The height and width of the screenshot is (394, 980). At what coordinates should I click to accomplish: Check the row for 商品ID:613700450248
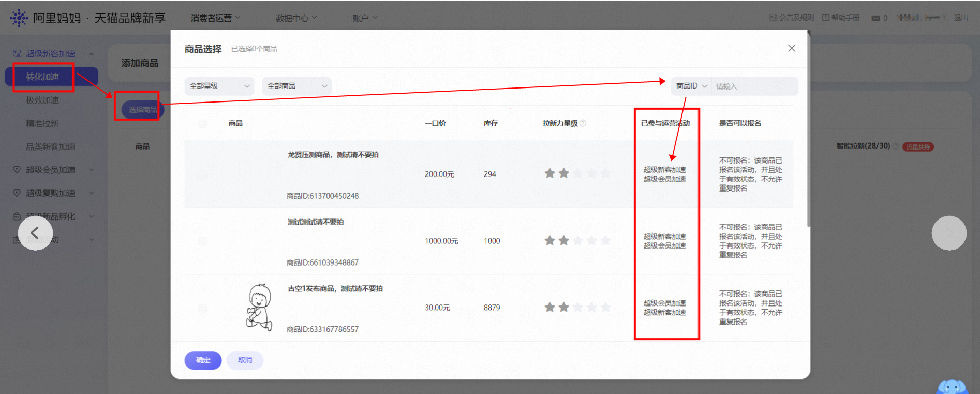(x=202, y=174)
